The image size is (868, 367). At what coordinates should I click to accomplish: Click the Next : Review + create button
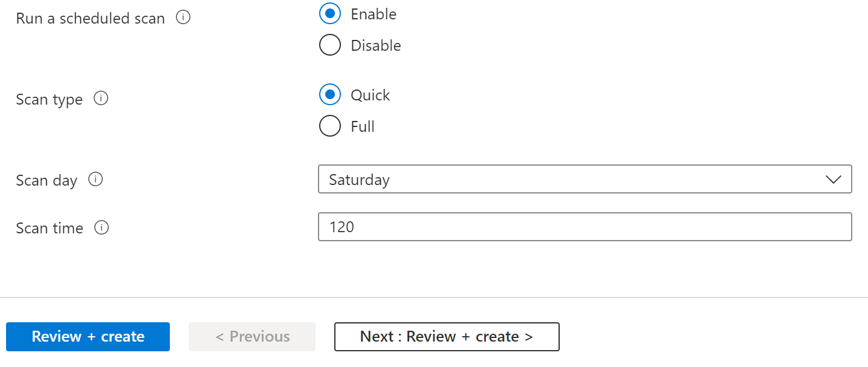pos(447,337)
